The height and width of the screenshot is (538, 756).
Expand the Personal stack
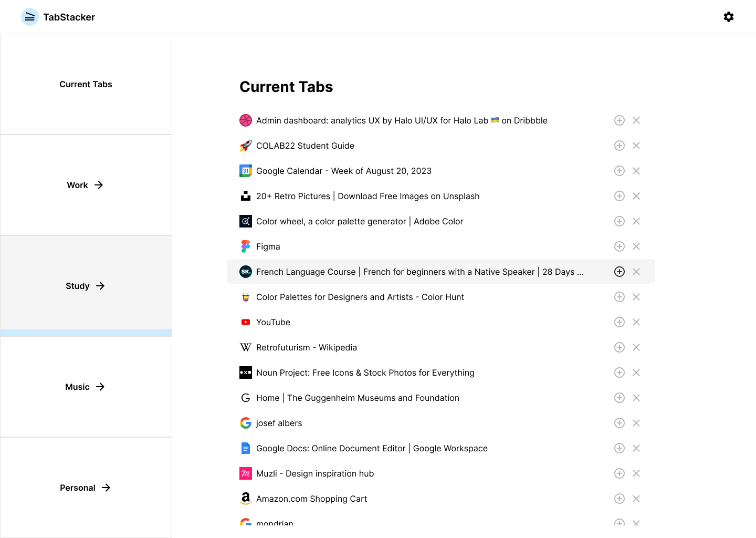tap(86, 488)
